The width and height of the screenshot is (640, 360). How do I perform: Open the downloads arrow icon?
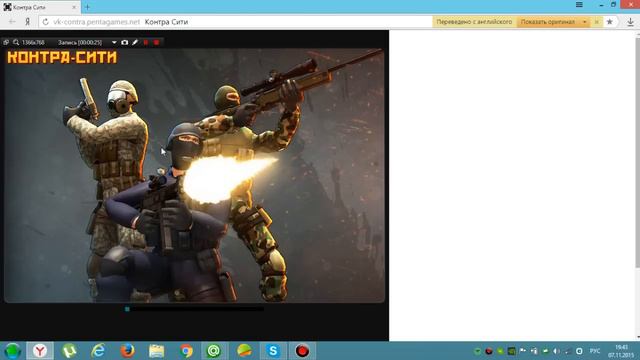point(631,22)
